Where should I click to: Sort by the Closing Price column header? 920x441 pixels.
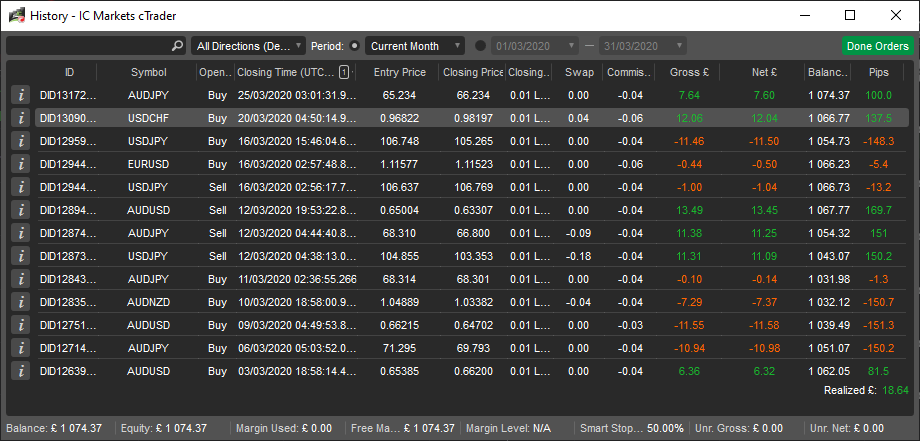[x=473, y=73]
